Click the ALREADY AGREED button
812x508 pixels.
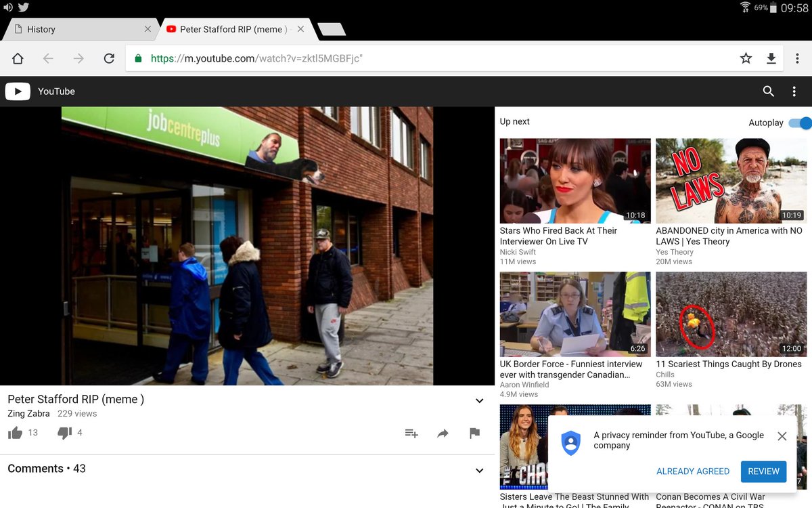(x=693, y=471)
